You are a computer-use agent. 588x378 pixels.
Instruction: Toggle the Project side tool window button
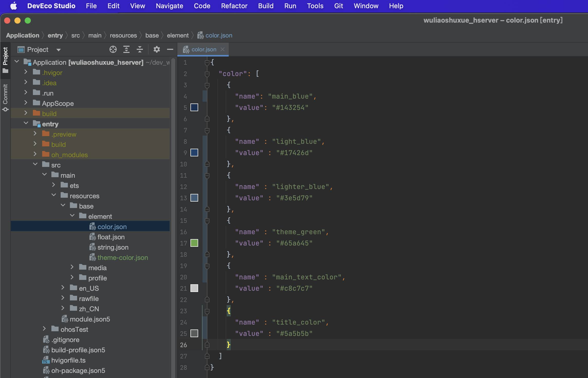[5, 60]
